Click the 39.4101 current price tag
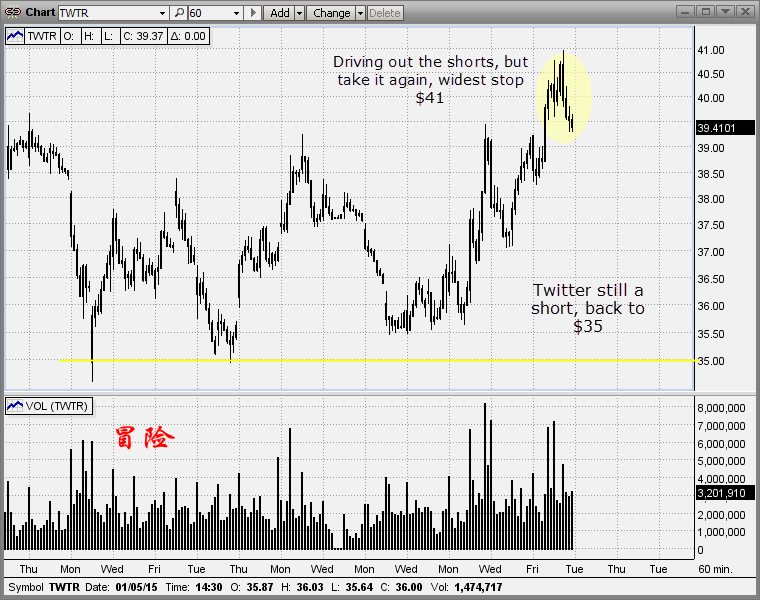This screenshot has height=600, width=760. tap(725, 128)
